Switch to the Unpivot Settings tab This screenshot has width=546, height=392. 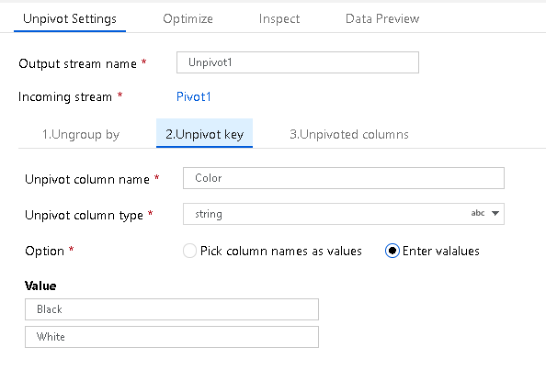[x=70, y=18]
